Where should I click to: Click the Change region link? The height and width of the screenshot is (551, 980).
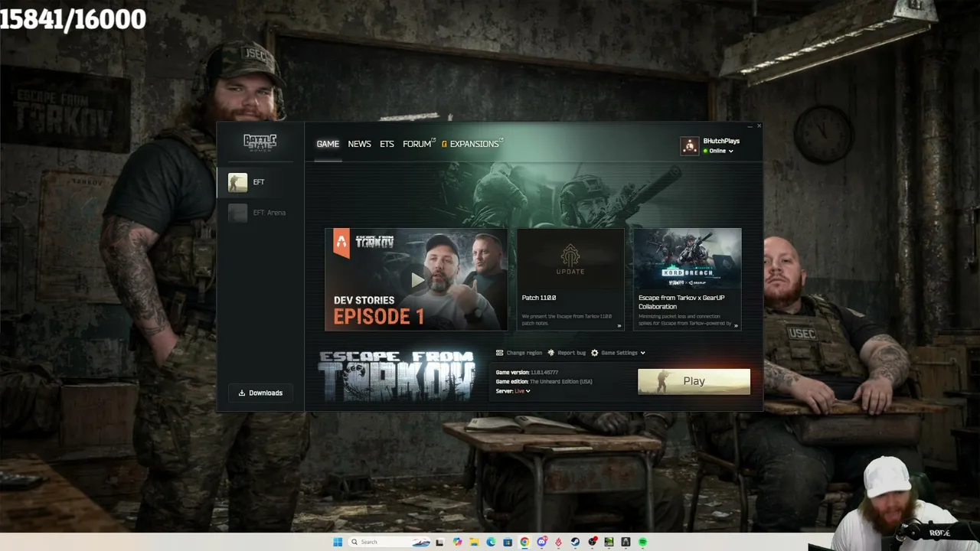[x=524, y=353]
